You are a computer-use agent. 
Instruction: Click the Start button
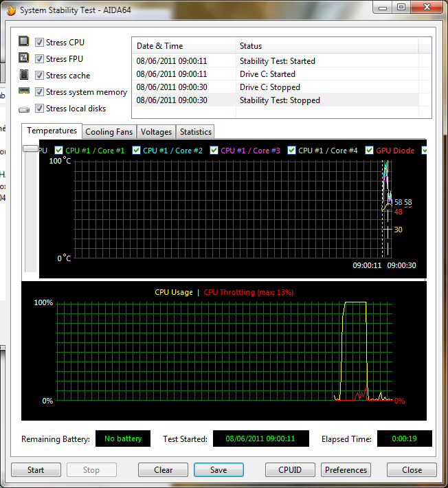[x=36, y=469]
